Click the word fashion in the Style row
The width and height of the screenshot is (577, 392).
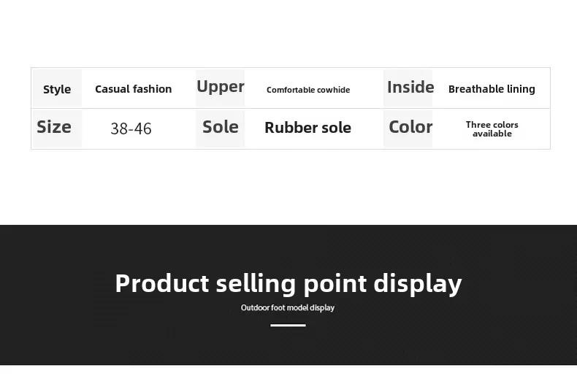click(x=152, y=89)
